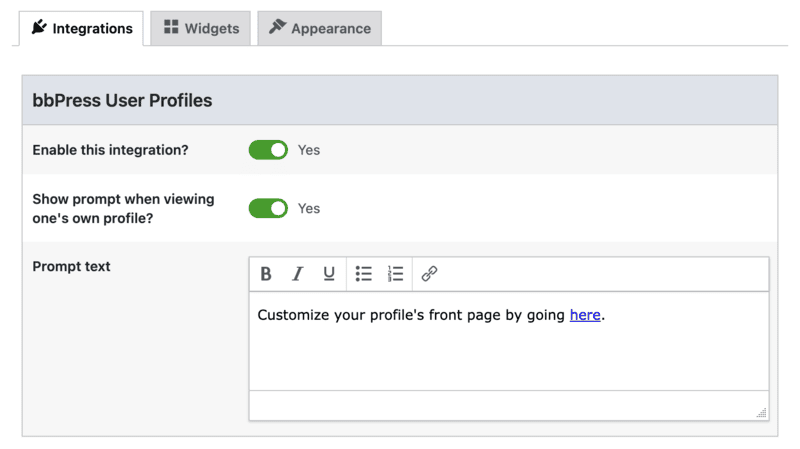800x449 pixels.
Task: Click the insert link chain icon
Action: [429, 274]
